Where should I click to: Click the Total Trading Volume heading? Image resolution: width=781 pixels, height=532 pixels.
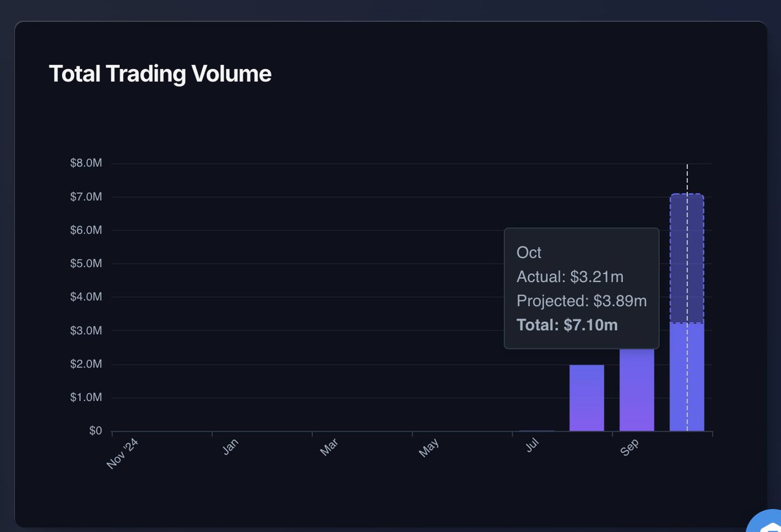point(160,74)
